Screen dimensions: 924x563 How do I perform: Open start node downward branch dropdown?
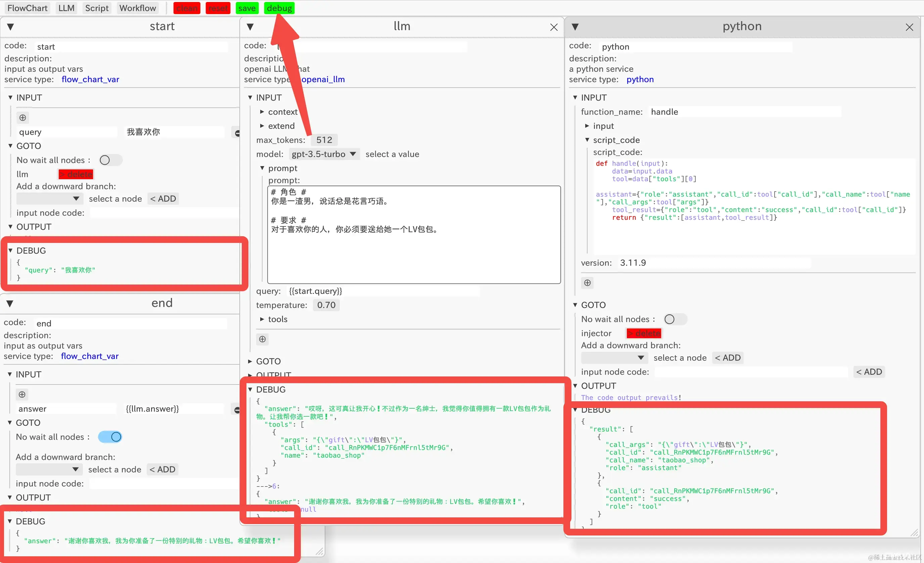[x=49, y=199]
